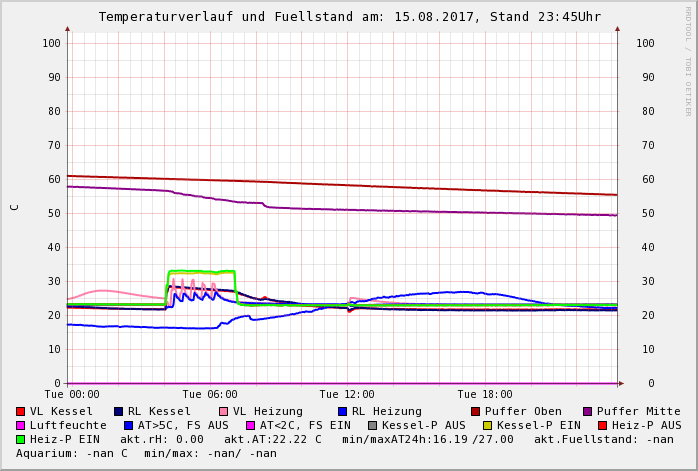Click the Aquarium reading text line
Image resolution: width=698 pixels, height=471 pixels.
point(146,453)
